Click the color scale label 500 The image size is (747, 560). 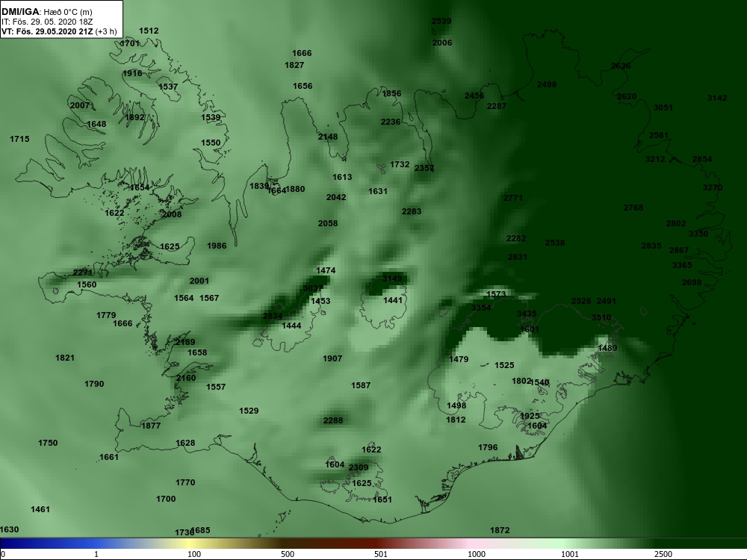(x=288, y=554)
